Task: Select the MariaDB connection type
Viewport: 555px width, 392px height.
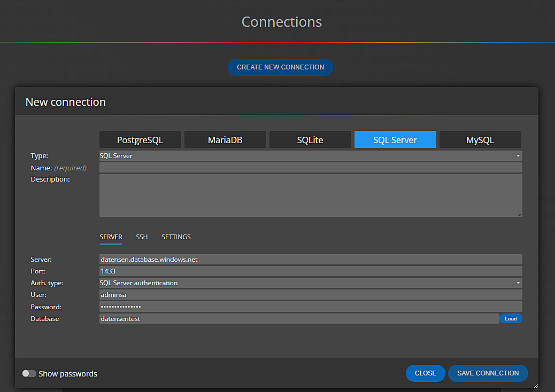Action: (225, 139)
